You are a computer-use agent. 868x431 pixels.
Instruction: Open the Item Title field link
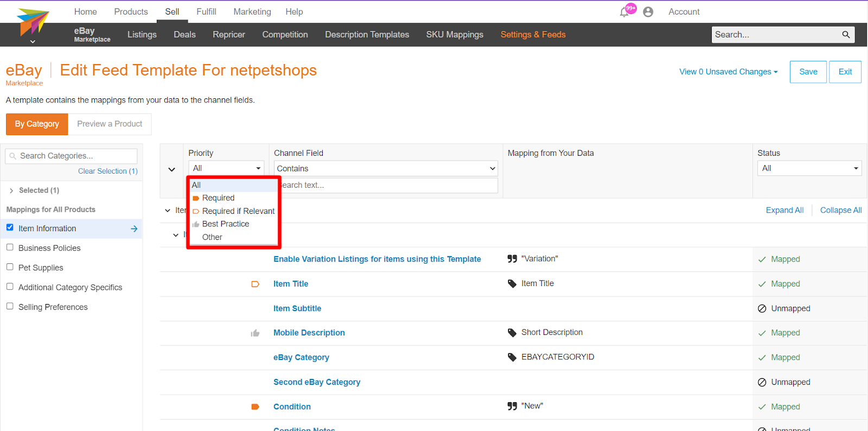pos(291,284)
